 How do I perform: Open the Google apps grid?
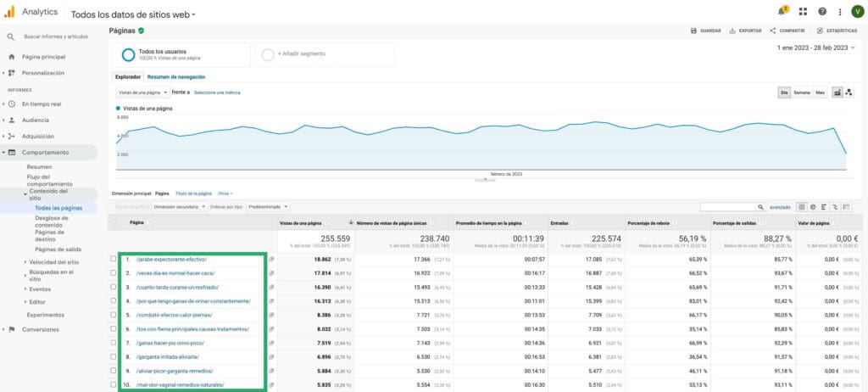pos(803,12)
